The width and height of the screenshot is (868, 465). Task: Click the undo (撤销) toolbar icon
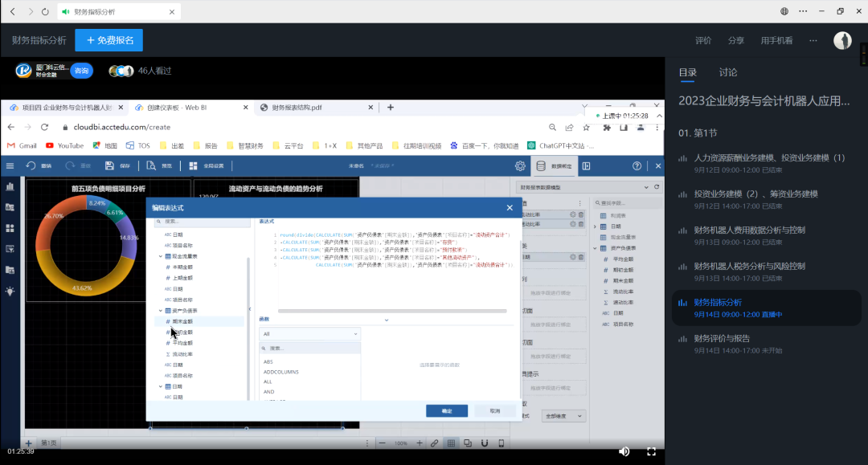pos(31,166)
